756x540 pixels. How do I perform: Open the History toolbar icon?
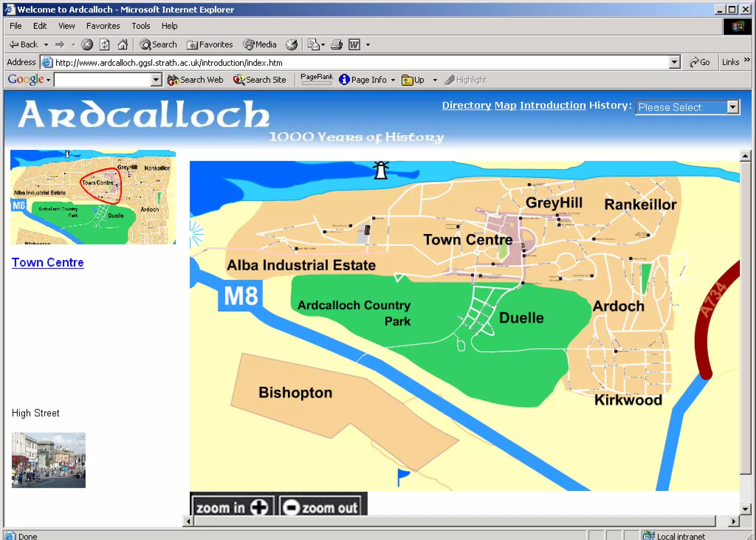point(292,45)
